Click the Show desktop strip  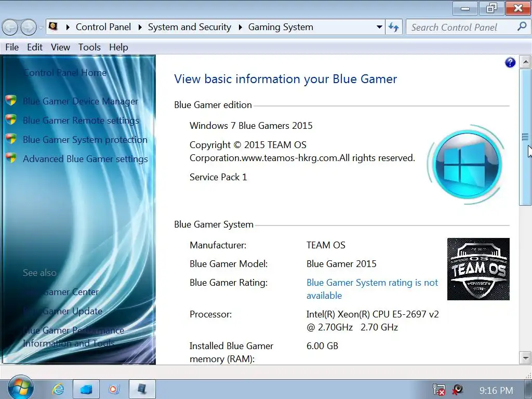528,389
